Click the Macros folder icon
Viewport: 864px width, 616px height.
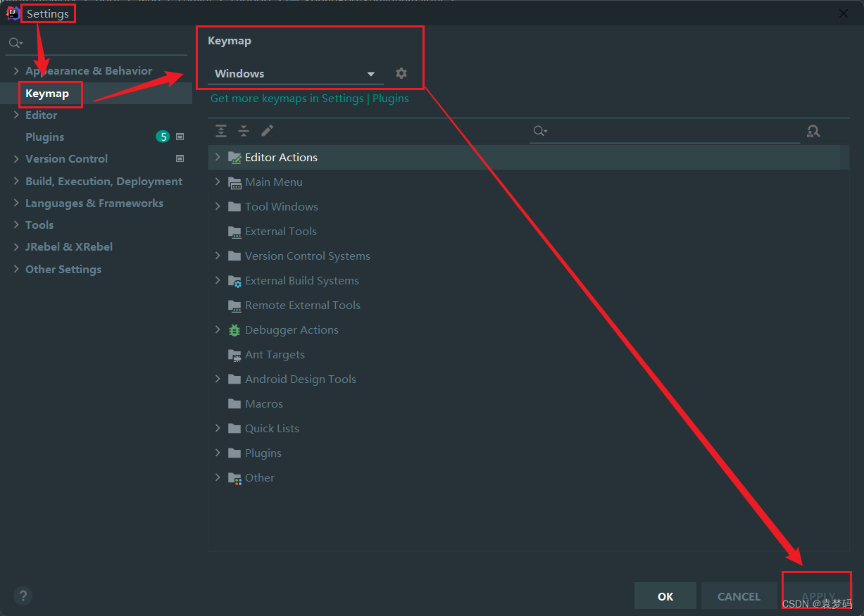(234, 404)
